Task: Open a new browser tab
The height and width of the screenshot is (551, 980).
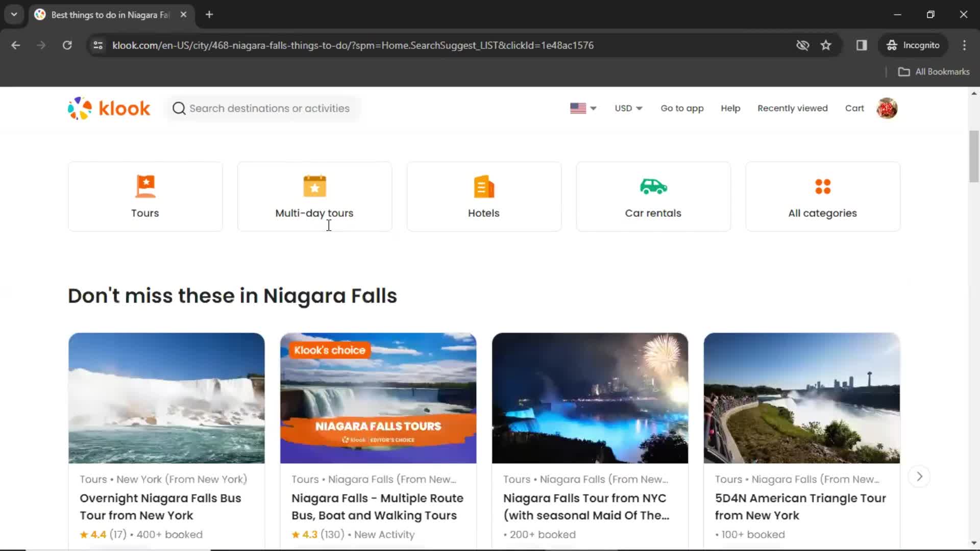Action: (x=209, y=14)
